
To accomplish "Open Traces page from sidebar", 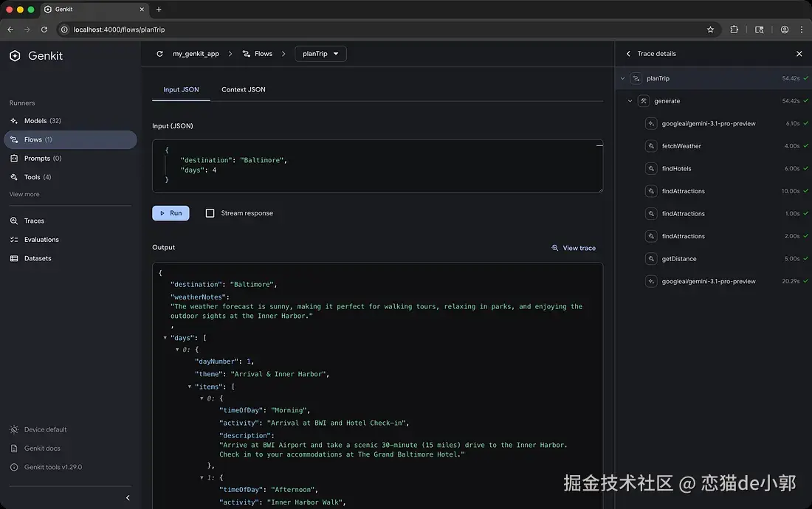I will coord(70,221).
